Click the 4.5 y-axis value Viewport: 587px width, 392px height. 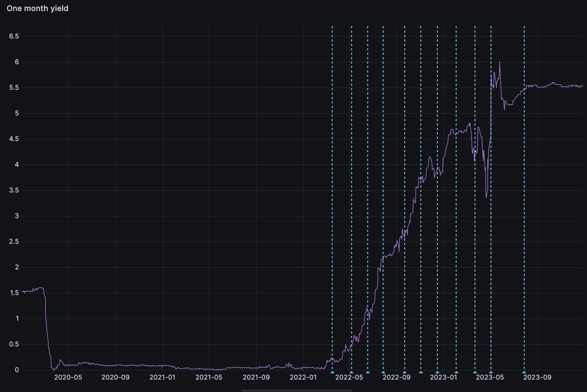coord(14,139)
